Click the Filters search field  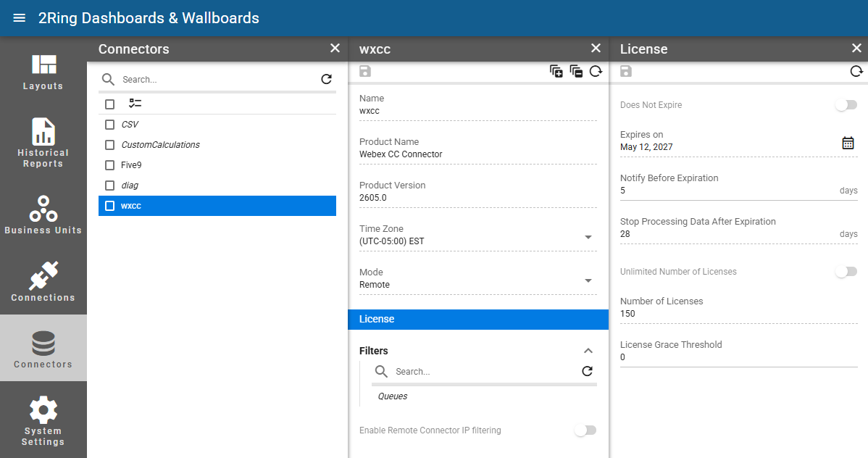point(485,372)
